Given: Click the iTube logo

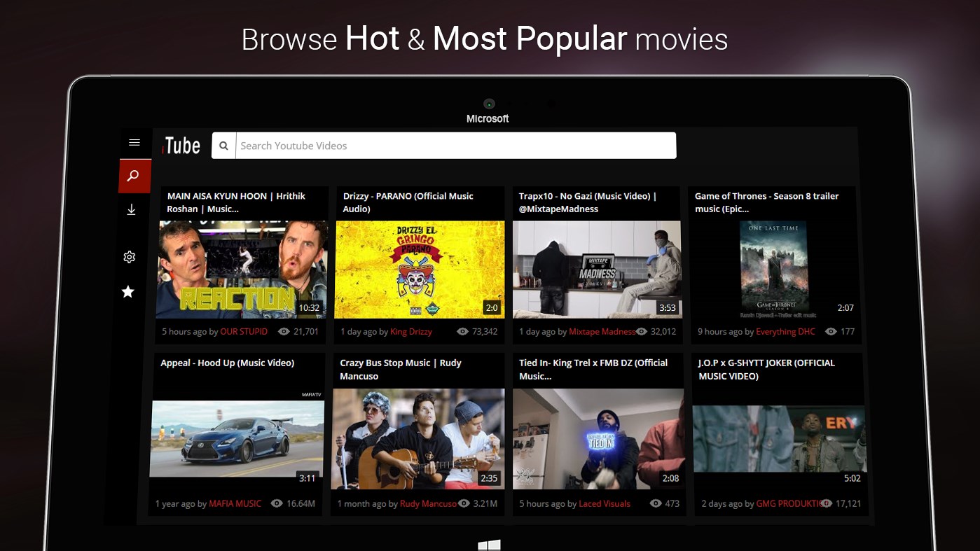Looking at the screenshot, I should coord(181,145).
